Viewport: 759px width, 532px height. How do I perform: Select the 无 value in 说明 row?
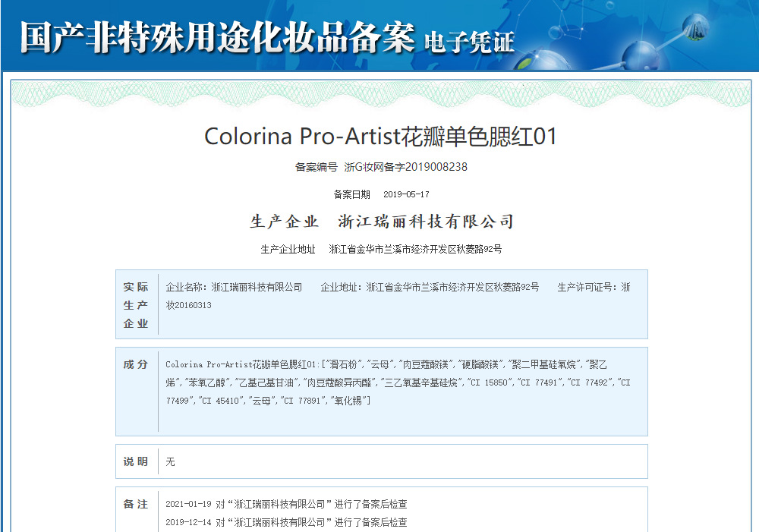170,462
